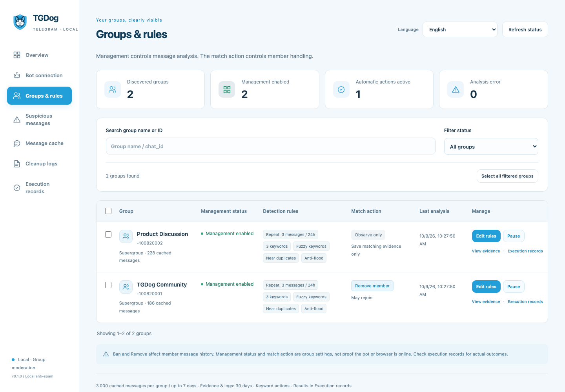The width and height of the screenshot is (565, 392).
Task: Click the TGDog dog logo icon
Action: coord(20,22)
